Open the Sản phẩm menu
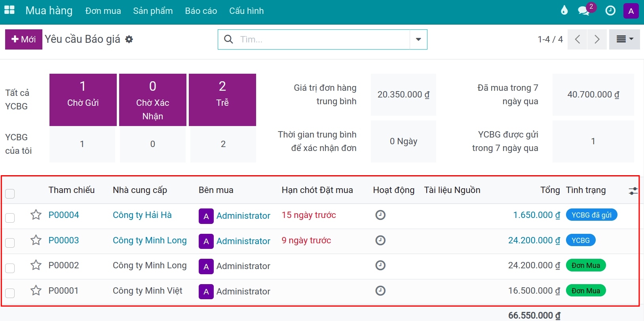The image size is (644, 321). [x=153, y=11]
